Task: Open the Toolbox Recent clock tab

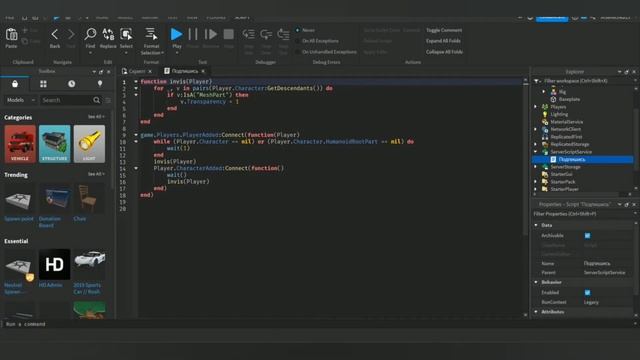Action: point(71,84)
